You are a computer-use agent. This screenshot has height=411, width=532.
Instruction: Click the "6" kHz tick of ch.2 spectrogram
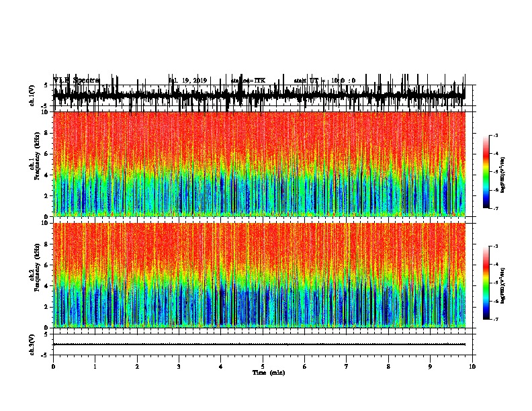(x=46, y=265)
